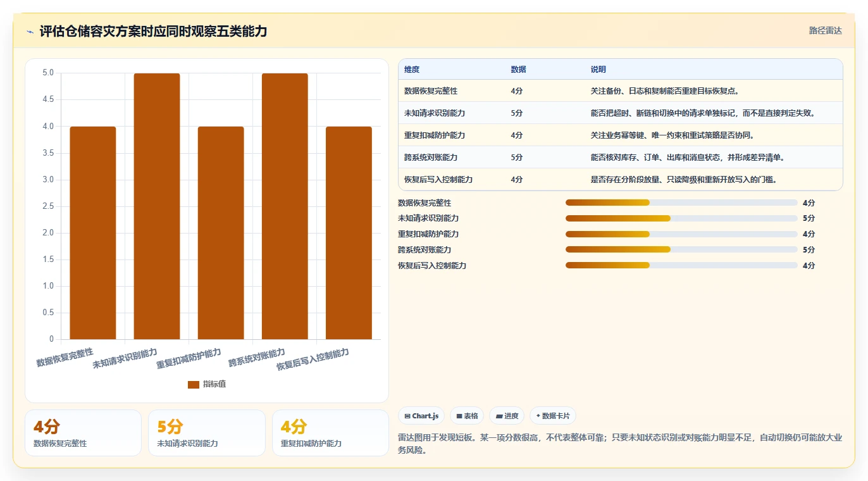
Task: Click the 数据恢复完整性 bar in the chart
Action: tap(93, 233)
